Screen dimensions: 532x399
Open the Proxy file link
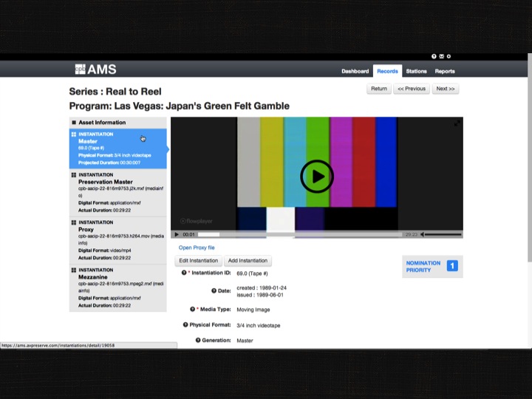point(197,248)
